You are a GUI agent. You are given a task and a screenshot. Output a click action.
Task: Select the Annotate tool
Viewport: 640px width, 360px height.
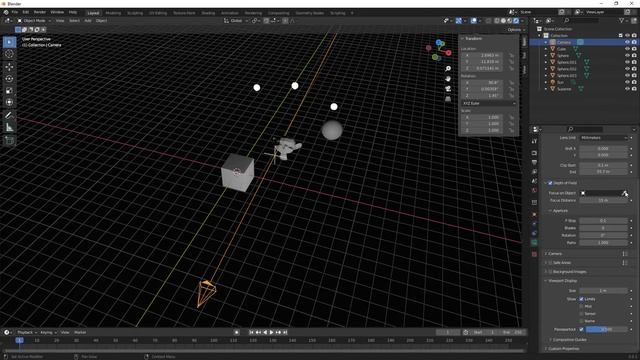pyautogui.click(x=9, y=116)
